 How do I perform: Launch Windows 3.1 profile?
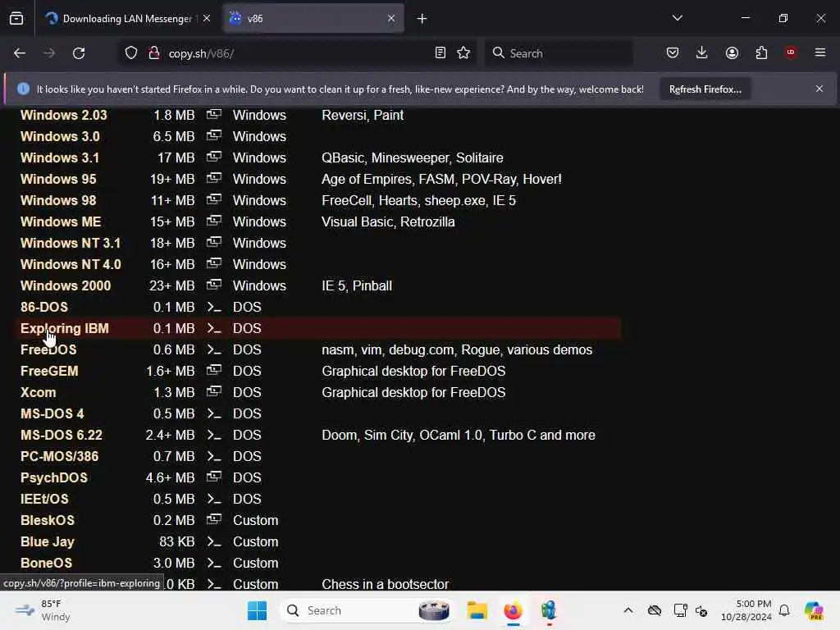click(60, 158)
